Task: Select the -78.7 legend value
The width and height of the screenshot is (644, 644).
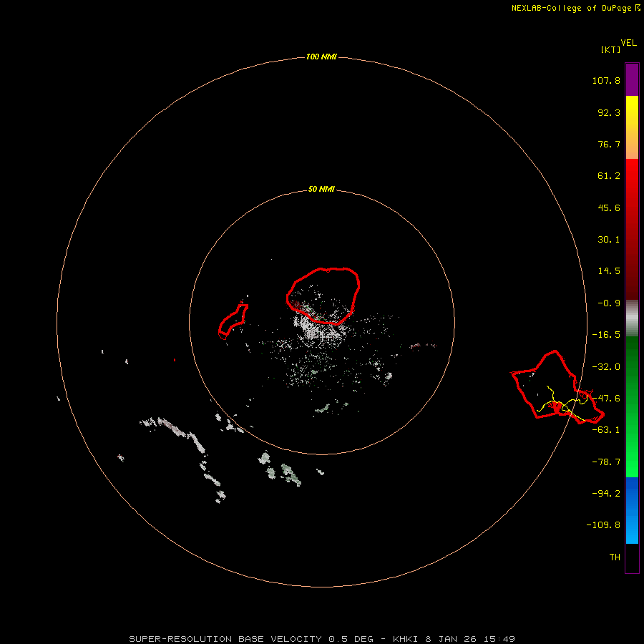Action: pos(606,462)
